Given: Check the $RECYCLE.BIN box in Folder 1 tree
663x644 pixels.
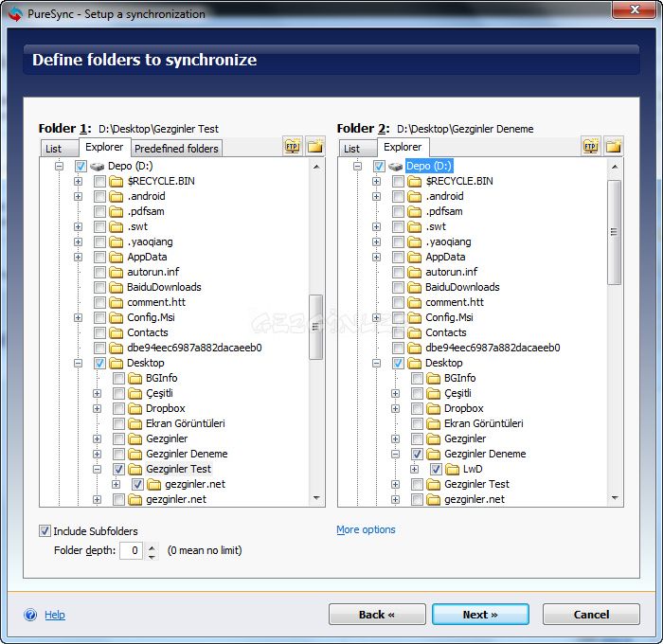Looking at the screenshot, I should (99, 182).
